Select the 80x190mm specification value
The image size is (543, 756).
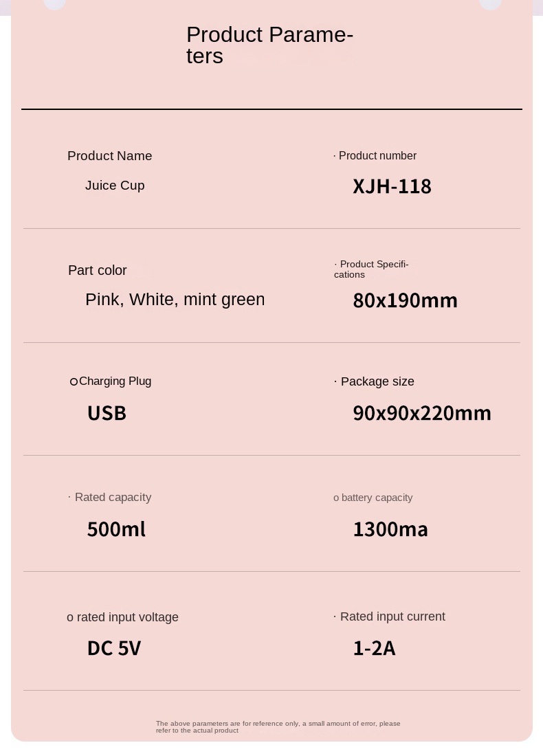405,300
